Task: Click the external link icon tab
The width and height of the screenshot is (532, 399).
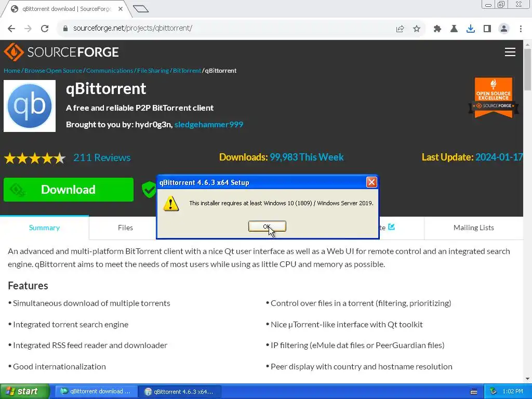Action: (391, 227)
